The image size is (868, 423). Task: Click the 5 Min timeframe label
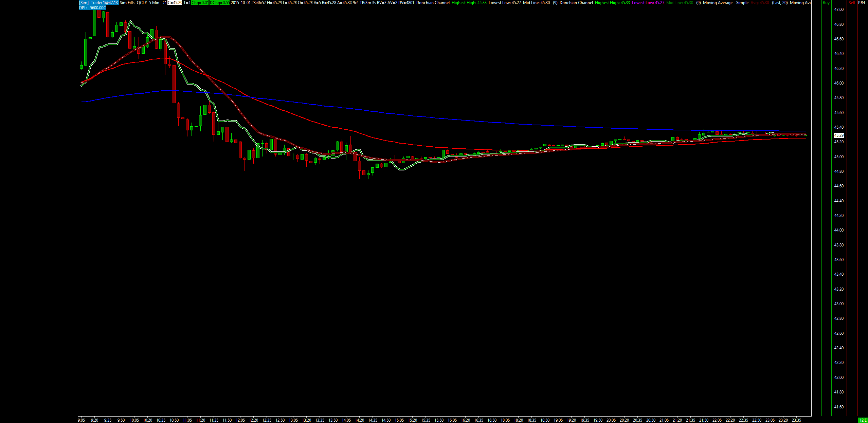154,3
